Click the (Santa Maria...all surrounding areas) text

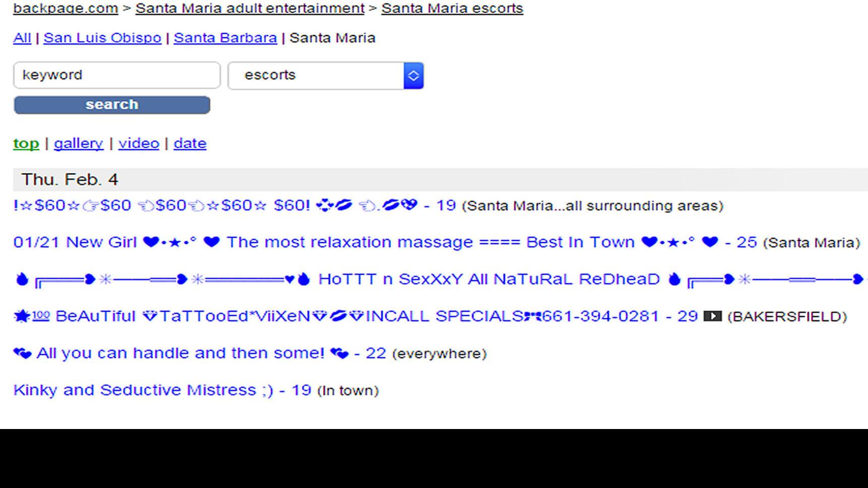[593, 206]
